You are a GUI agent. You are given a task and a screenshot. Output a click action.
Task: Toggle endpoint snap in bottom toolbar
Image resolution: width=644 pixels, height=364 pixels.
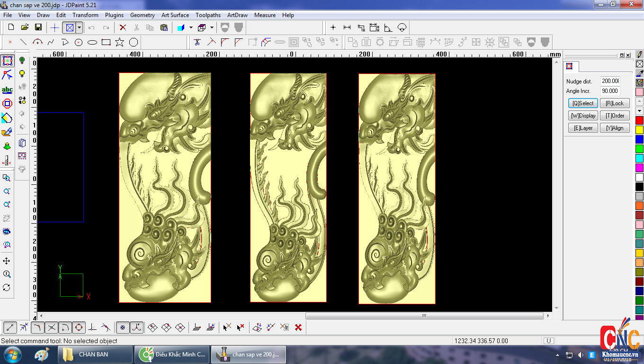click(x=10, y=327)
